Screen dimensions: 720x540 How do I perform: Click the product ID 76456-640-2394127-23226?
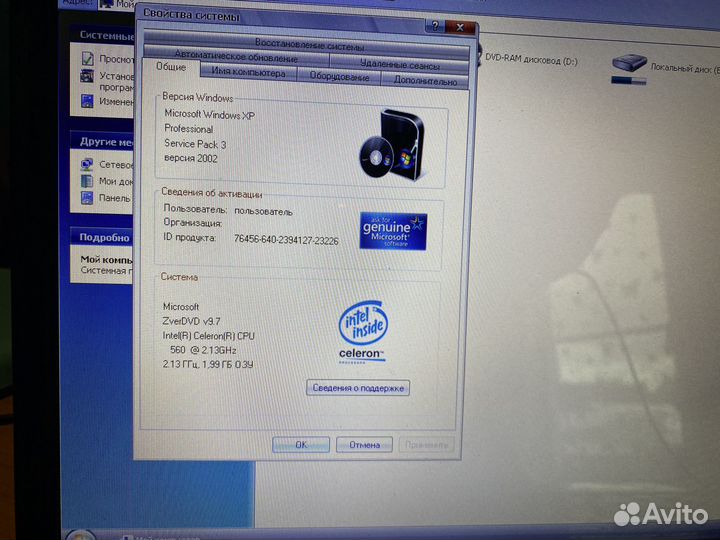click(x=286, y=240)
